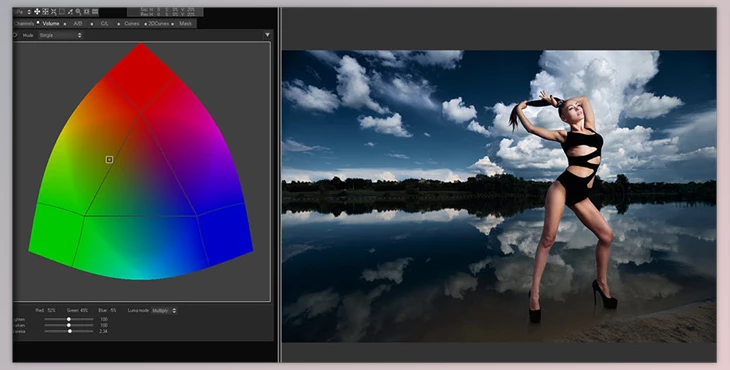
Task: Click the Darken slider handle
Action: (x=69, y=325)
